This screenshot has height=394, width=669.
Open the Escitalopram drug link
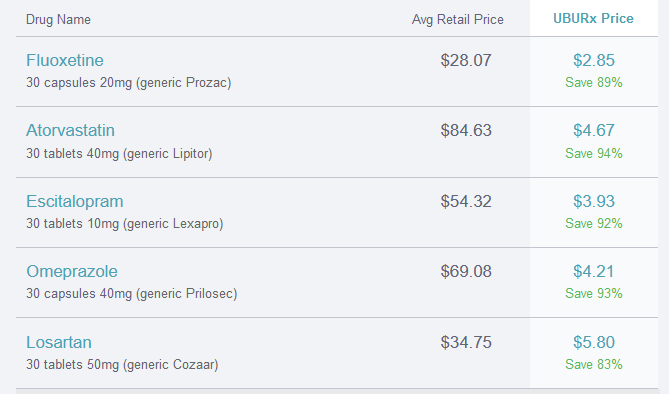coord(75,201)
